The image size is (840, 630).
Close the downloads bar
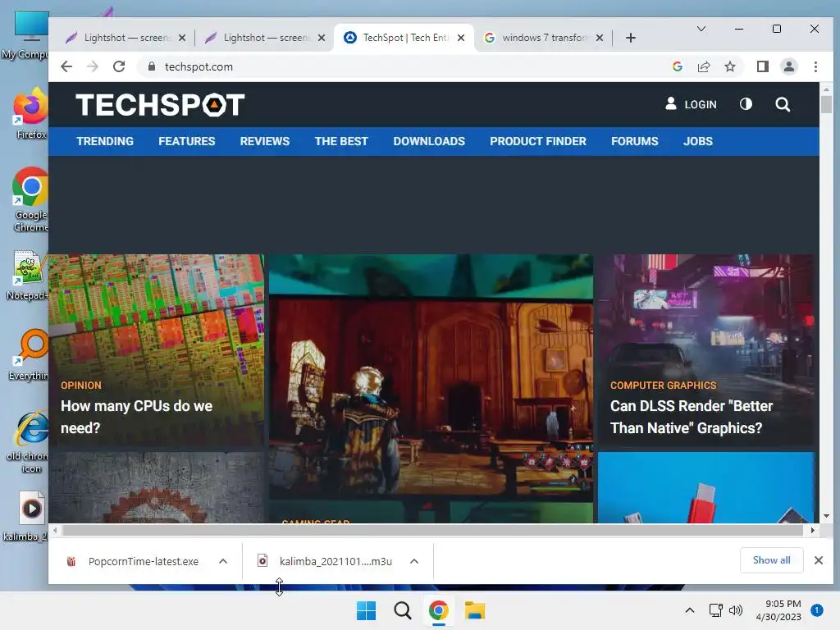[819, 560]
